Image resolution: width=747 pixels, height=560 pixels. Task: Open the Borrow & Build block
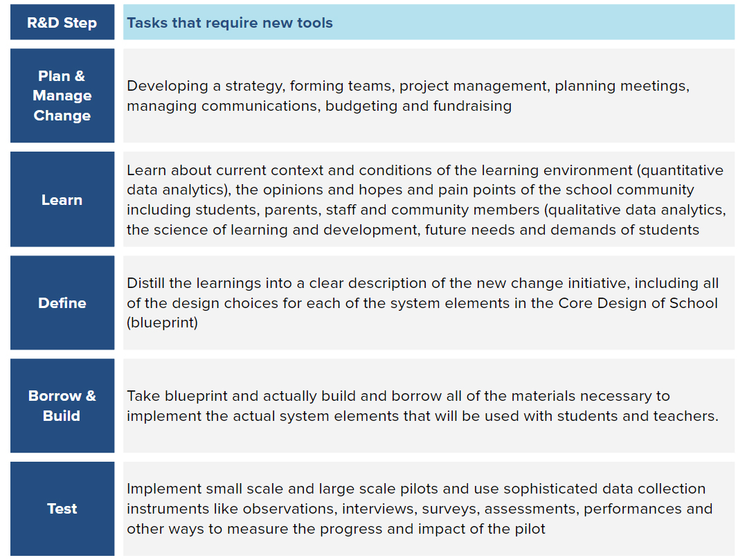pyautogui.click(x=62, y=406)
